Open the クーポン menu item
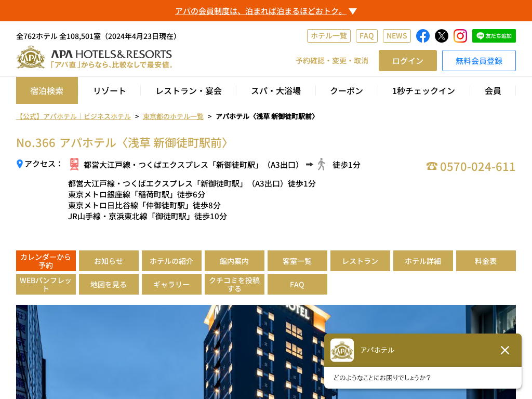This screenshot has height=399, width=532. click(x=347, y=90)
